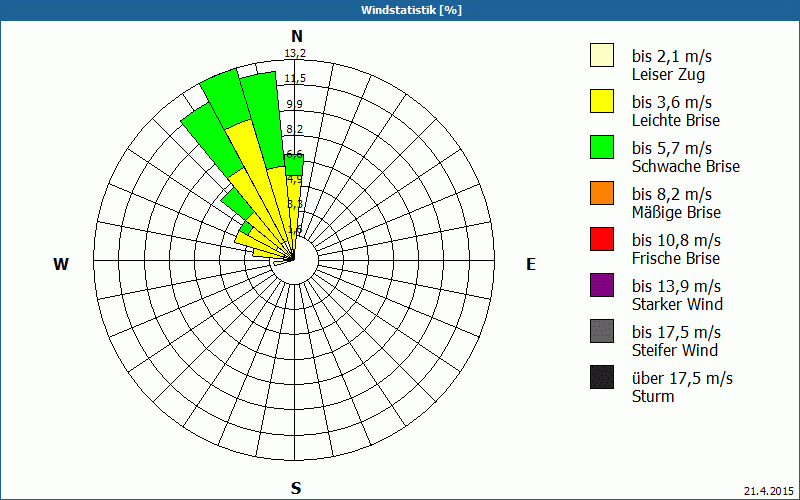The image size is (800, 500).
Task: Click the 'Starker Wind' legend label
Action: point(677,304)
